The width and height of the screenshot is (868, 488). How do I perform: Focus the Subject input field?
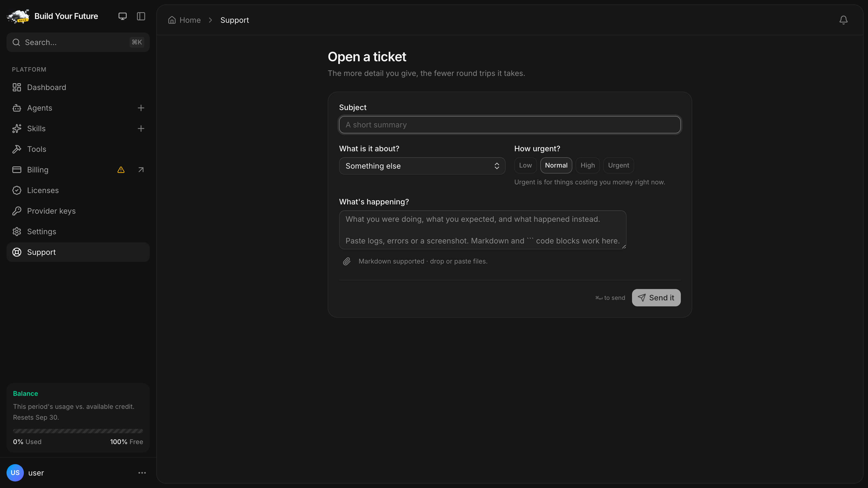[509, 125]
